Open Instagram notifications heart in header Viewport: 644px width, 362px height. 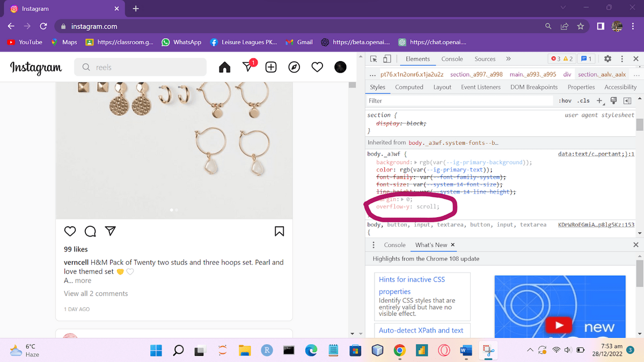(317, 68)
